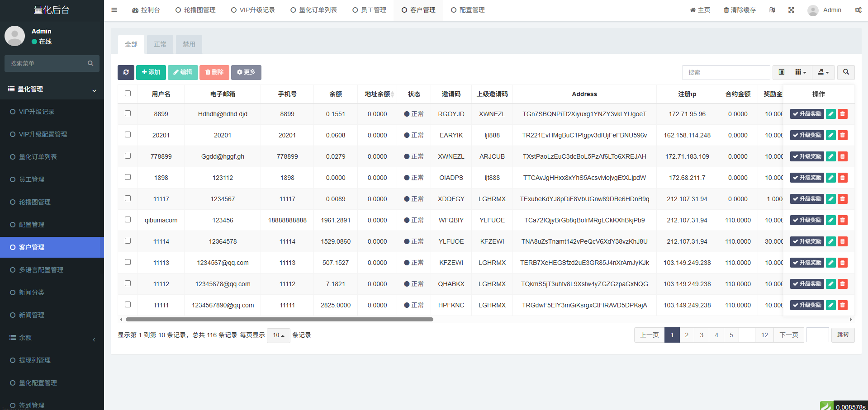Image resolution: width=868 pixels, height=410 pixels.
Task: Expand the 余额 sidebar section
Action: click(x=52, y=338)
